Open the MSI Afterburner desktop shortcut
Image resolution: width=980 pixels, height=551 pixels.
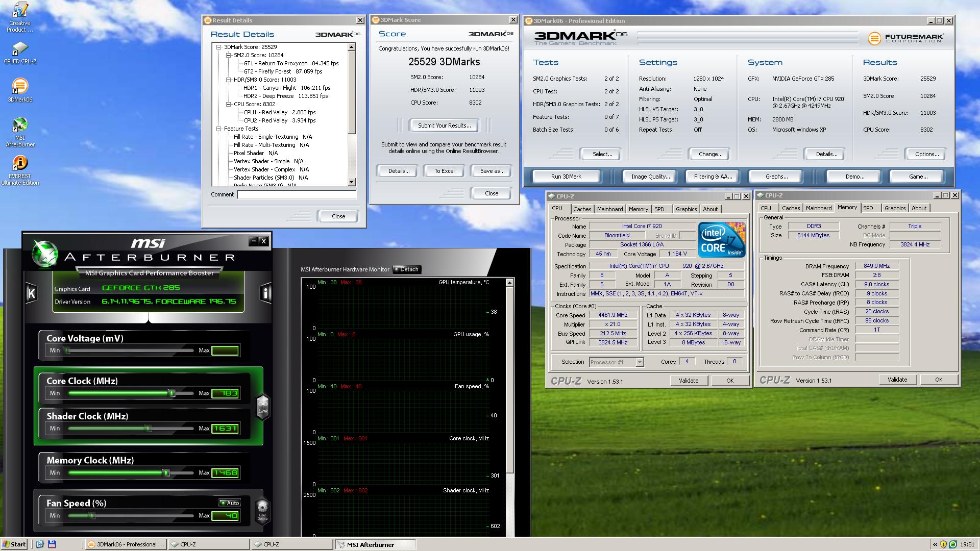(x=20, y=125)
